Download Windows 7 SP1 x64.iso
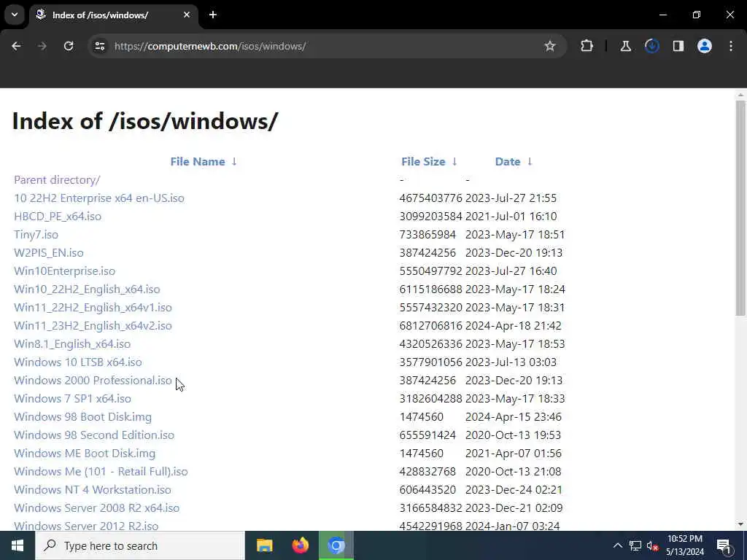 tap(72, 399)
